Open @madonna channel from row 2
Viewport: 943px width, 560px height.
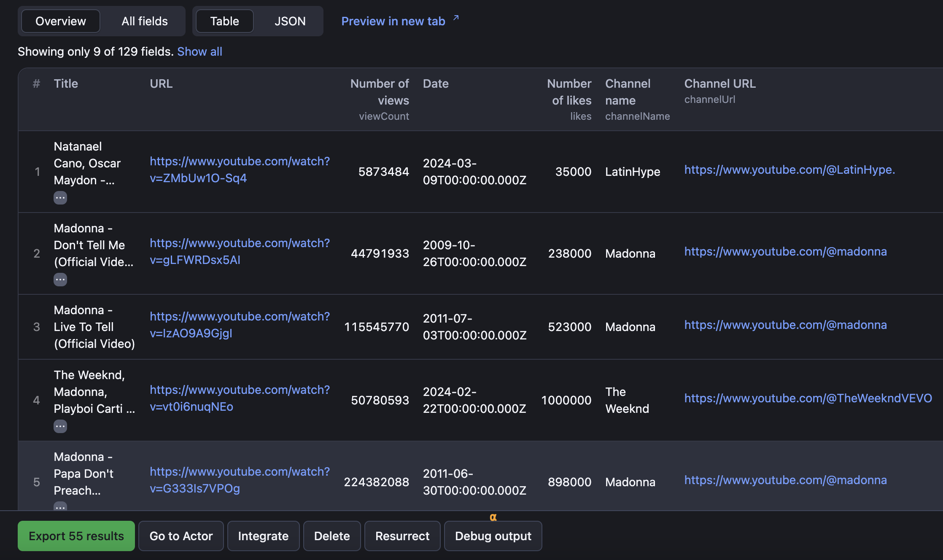click(x=785, y=251)
